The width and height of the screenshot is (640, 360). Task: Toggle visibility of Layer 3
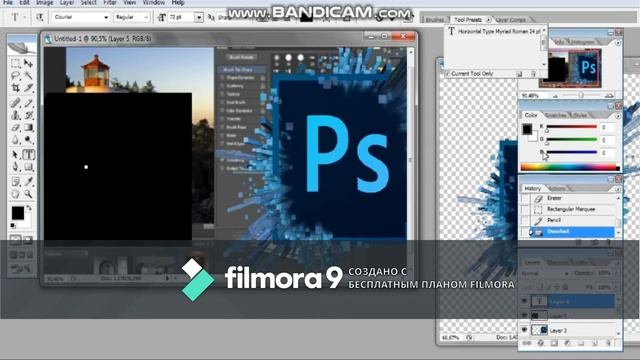tap(524, 330)
